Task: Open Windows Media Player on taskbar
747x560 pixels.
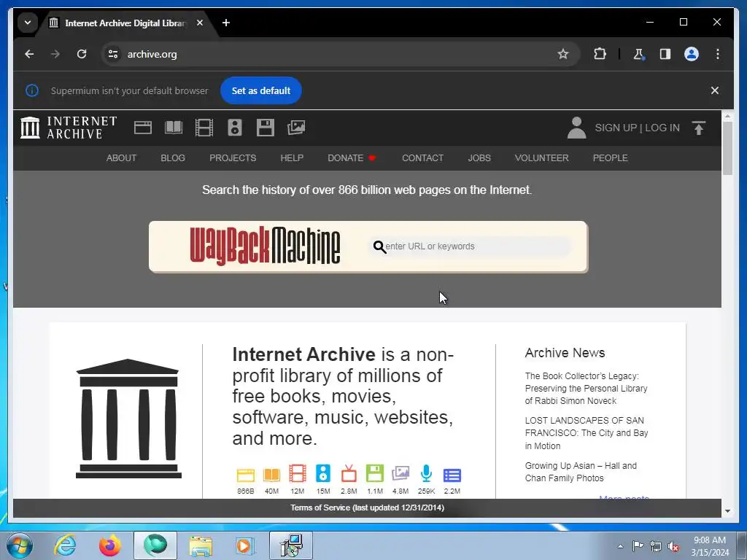Action: [245, 545]
